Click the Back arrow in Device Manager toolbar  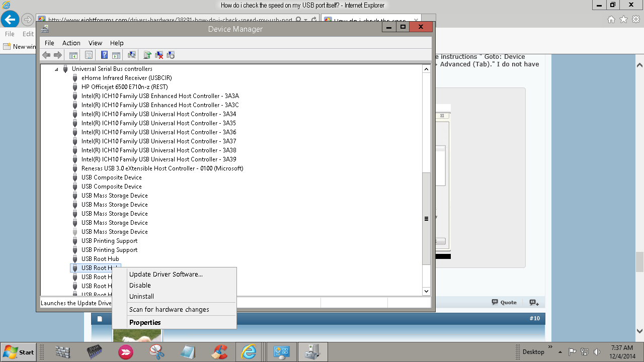[x=46, y=55]
